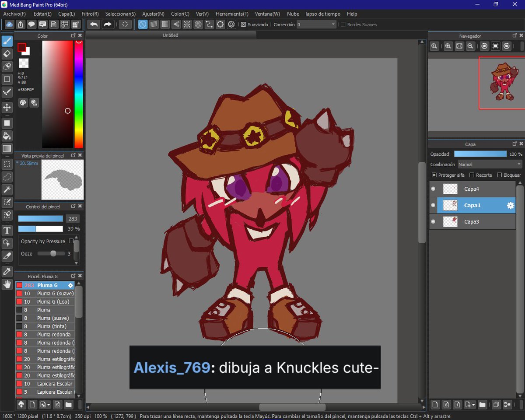Open the Archivo(F) menu
The image size is (525, 420).
(14, 14)
